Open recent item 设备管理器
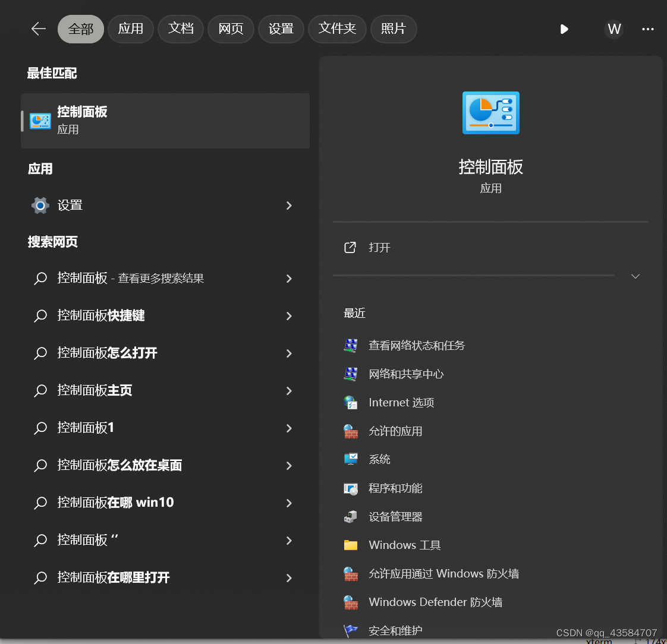Screen dimensions: 667x644 tap(395, 516)
